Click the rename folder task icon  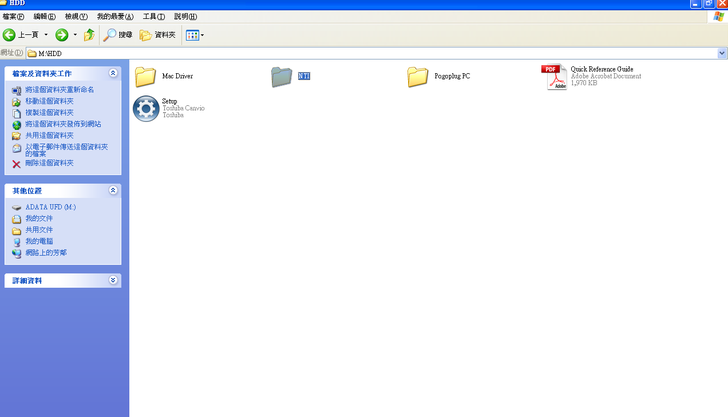point(16,90)
